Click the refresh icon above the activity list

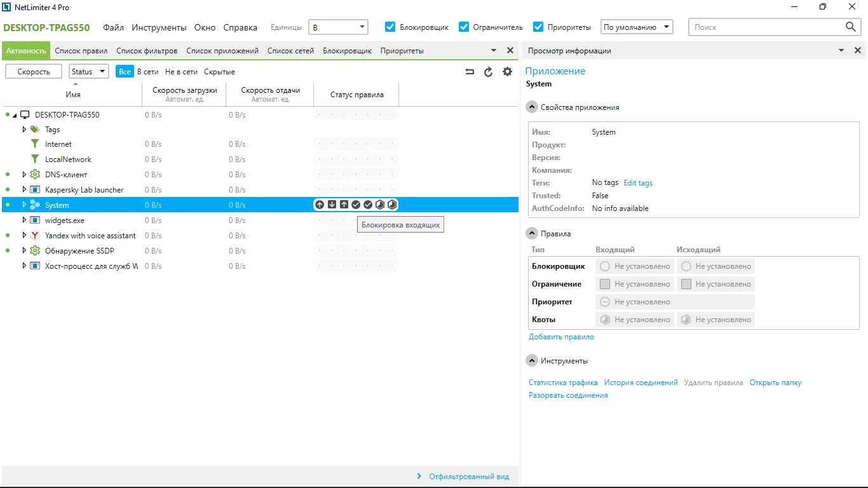(x=488, y=72)
